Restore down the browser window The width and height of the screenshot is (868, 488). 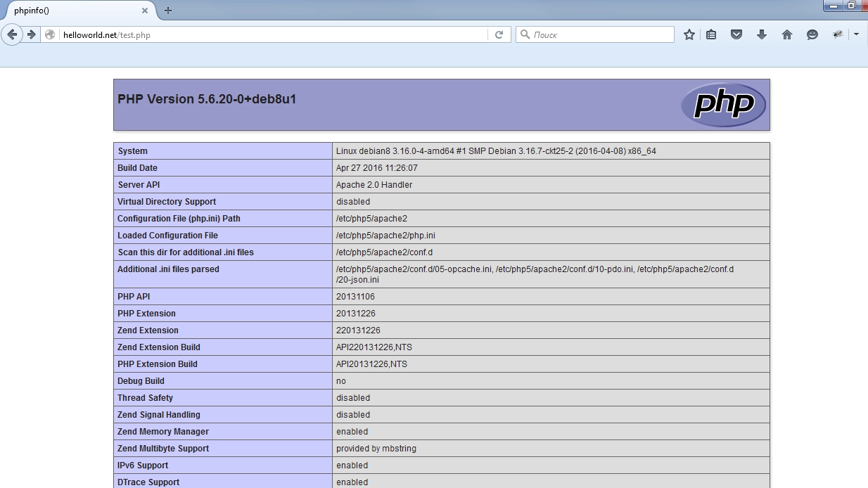[x=851, y=6]
